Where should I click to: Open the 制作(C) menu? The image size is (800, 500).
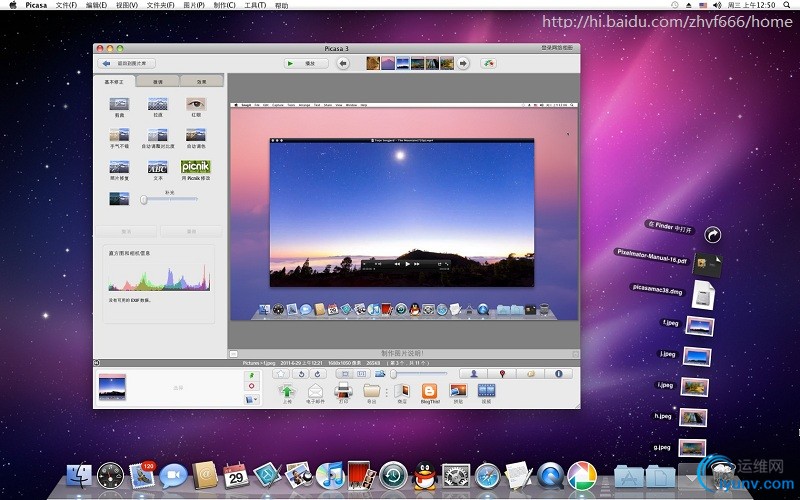pos(224,5)
